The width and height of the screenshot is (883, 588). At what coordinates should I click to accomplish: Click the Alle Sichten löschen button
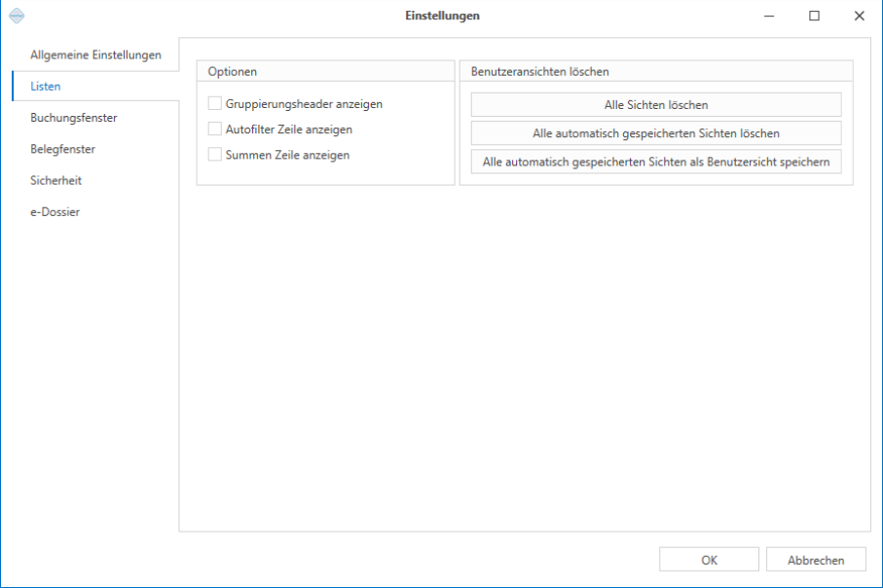[656, 105]
